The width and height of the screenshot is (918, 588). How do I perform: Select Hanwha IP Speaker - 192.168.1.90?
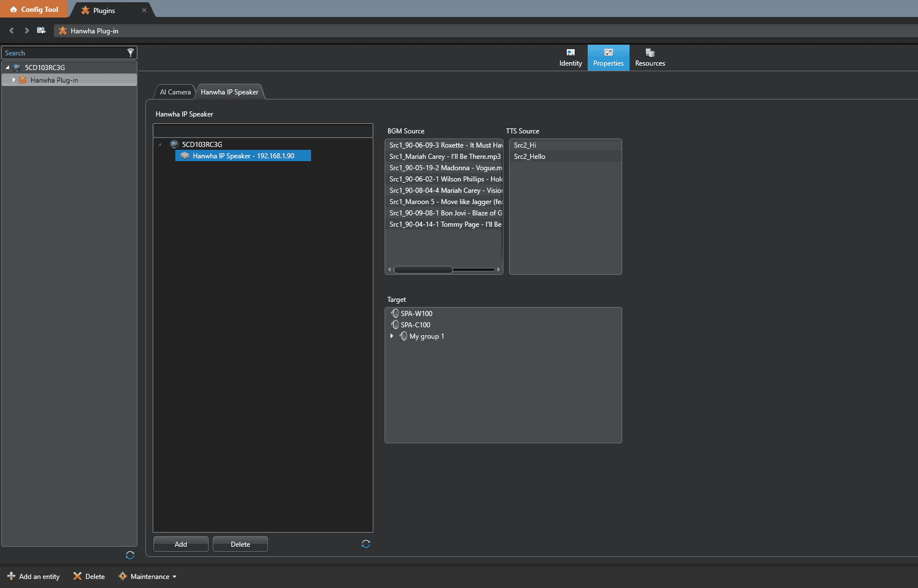pyautogui.click(x=243, y=156)
